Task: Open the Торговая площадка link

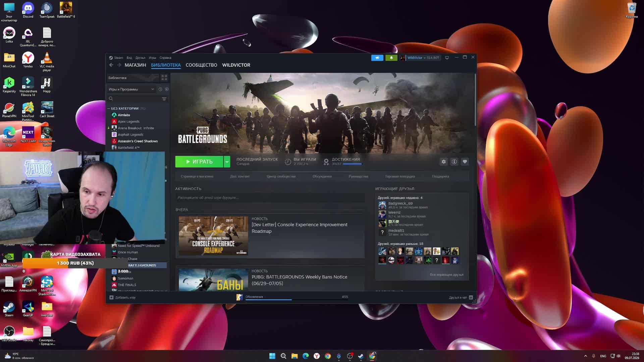Action: tap(400, 176)
